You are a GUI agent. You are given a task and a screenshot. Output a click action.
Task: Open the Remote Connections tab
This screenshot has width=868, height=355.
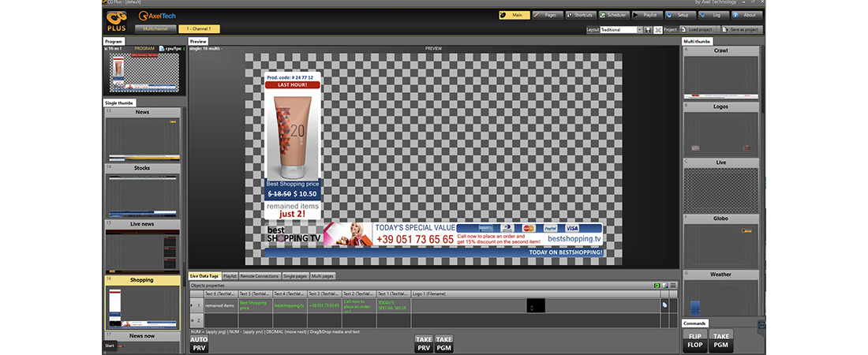point(259,276)
